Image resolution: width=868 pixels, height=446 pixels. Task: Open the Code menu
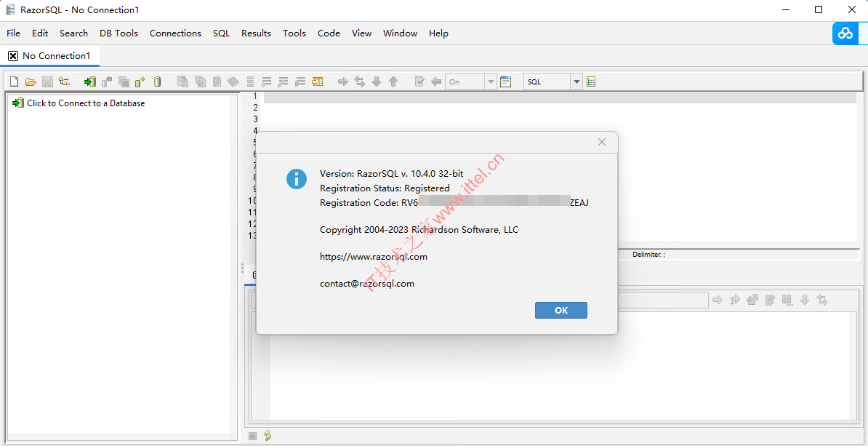click(329, 33)
